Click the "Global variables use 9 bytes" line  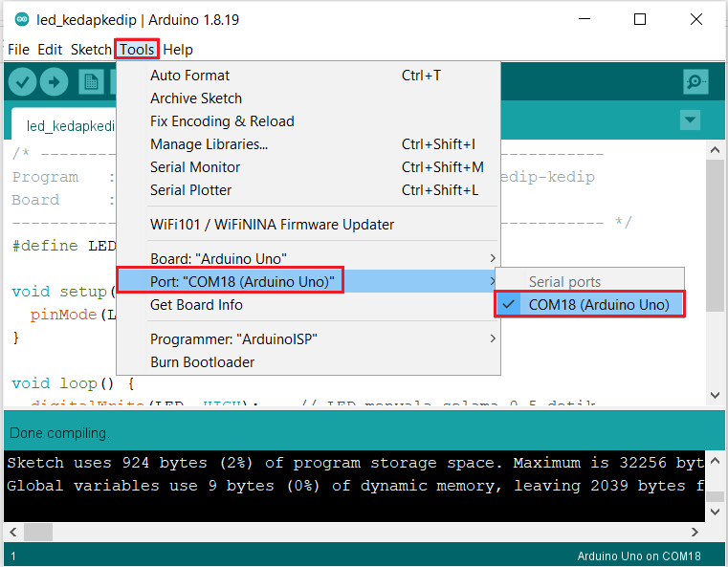(x=355, y=486)
